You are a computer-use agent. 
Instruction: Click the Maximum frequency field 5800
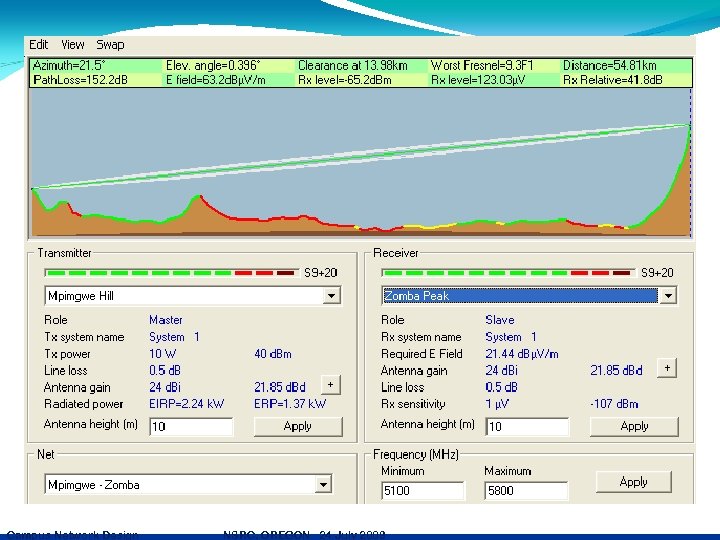(526, 490)
